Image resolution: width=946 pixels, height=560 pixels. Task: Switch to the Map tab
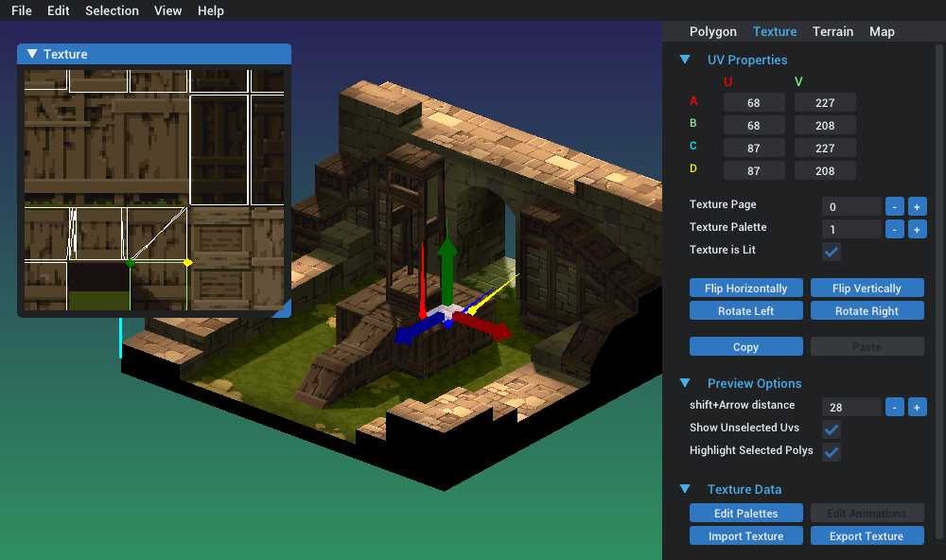pos(882,31)
